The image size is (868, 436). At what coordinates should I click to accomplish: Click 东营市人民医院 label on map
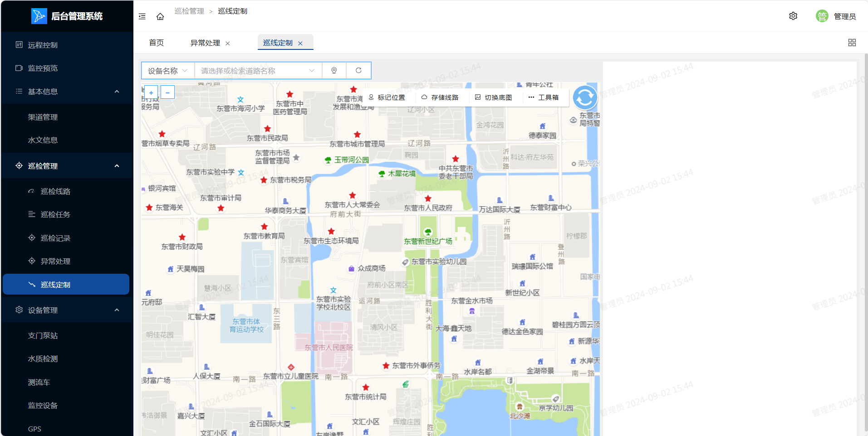click(x=329, y=348)
